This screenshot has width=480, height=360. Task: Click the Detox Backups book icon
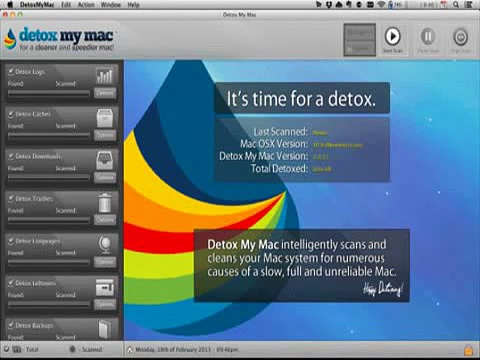click(x=105, y=329)
